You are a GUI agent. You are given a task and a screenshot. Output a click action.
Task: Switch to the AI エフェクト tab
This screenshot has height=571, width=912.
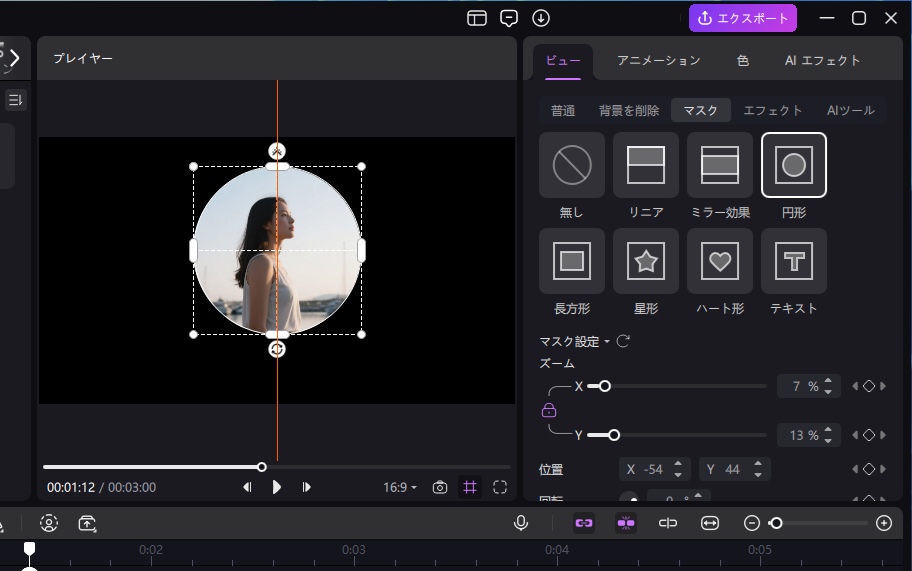pos(822,60)
